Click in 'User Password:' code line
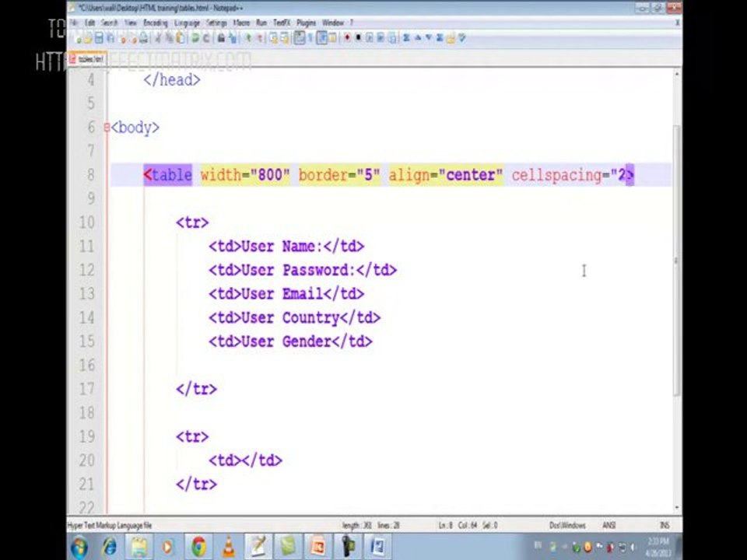The image size is (747, 560). pyautogui.click(x=303, y=270)
